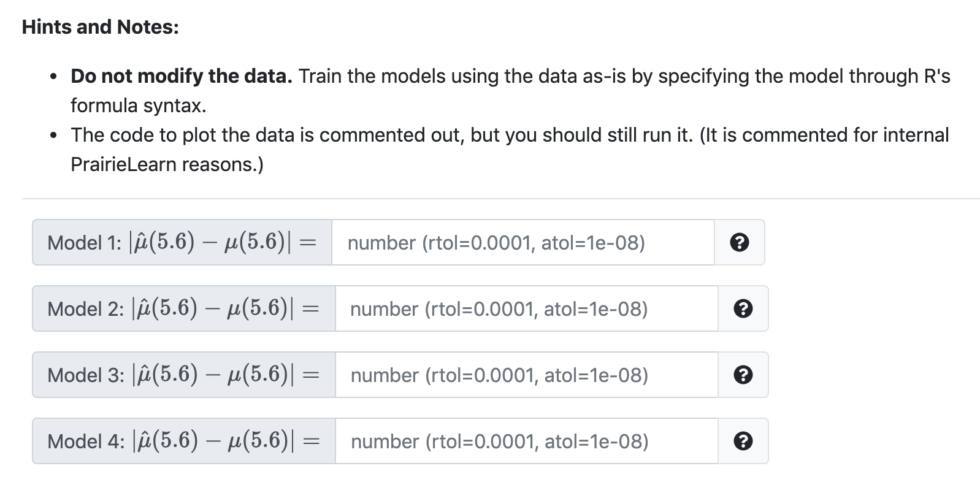
Task: Select the Model 2 label area
Action: pyautogui.click(x=184, y=309)
